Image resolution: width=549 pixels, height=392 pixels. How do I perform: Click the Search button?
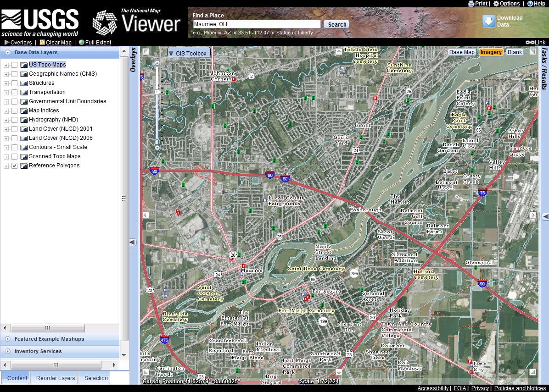coord(337,25)
